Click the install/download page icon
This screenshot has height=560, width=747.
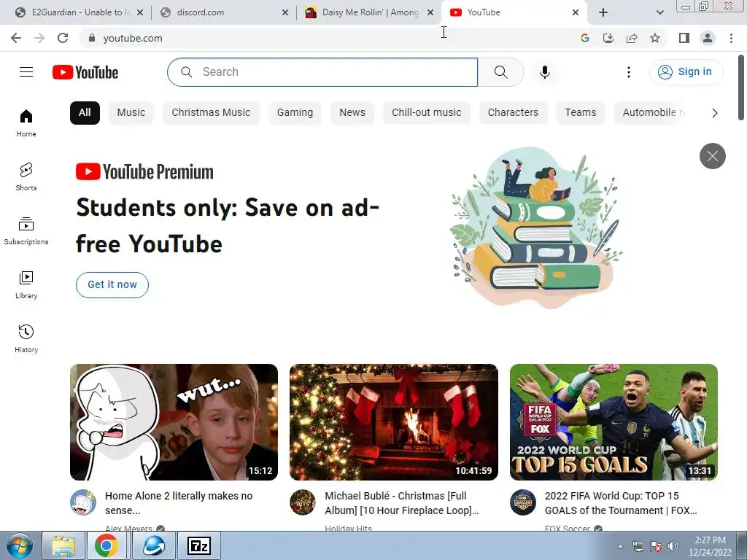[x=608, y=38]
